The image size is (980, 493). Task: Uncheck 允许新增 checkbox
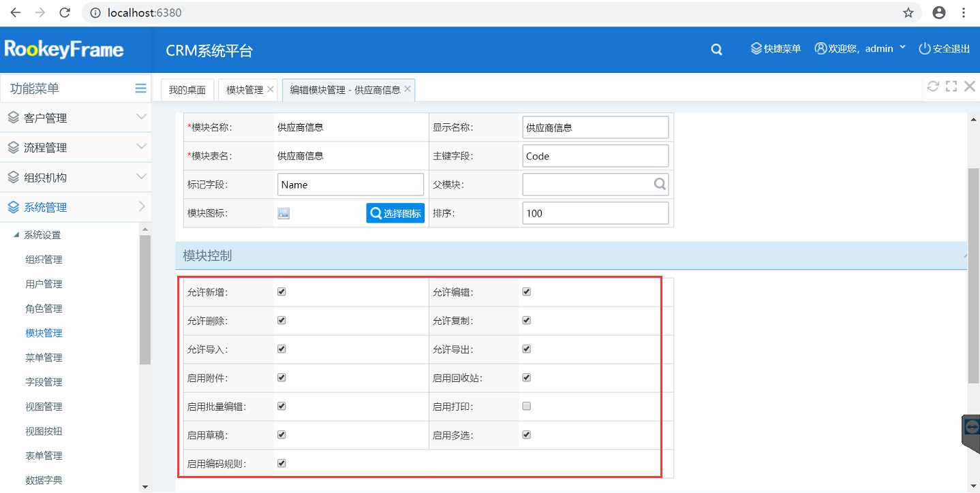tap(281, 291)
